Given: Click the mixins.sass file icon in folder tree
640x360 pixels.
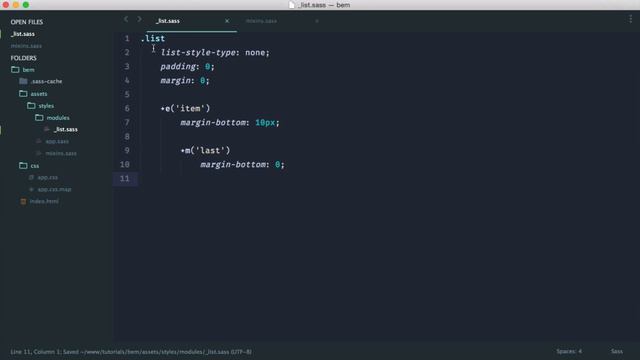Looking at the screenshot, I should click(x=39, y=153).
